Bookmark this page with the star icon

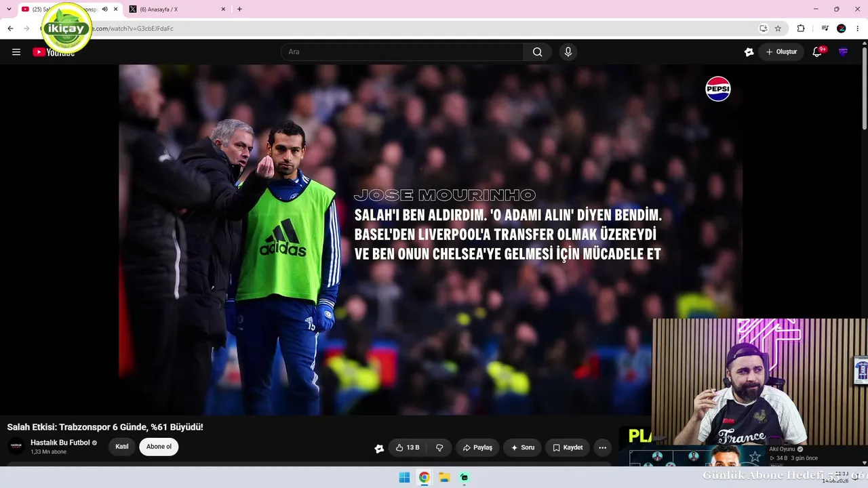pyautogui.click(x=778, y=28)
